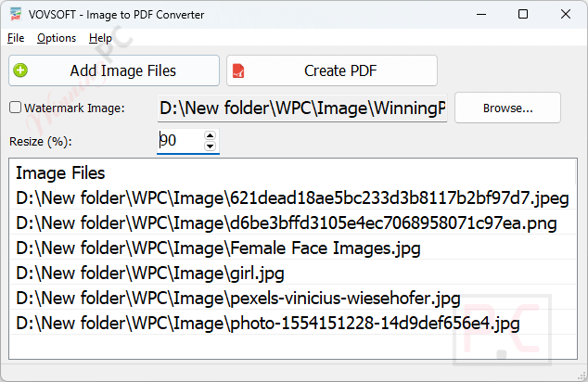588x382 pixels.
Task: Open the File menu
Action: tap(16, 38)
